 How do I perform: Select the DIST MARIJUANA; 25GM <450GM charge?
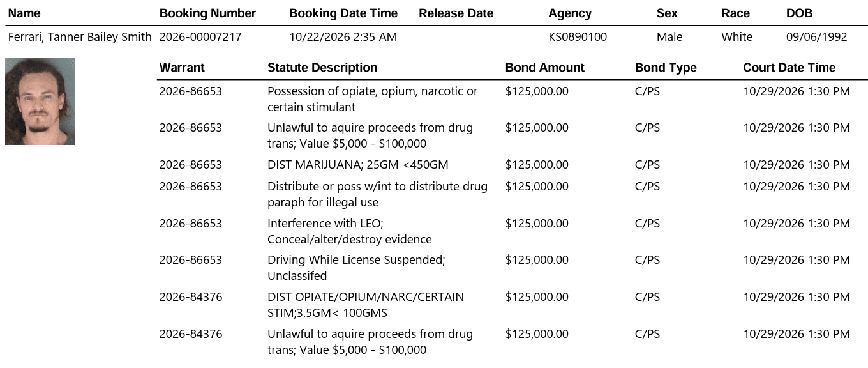357,165
